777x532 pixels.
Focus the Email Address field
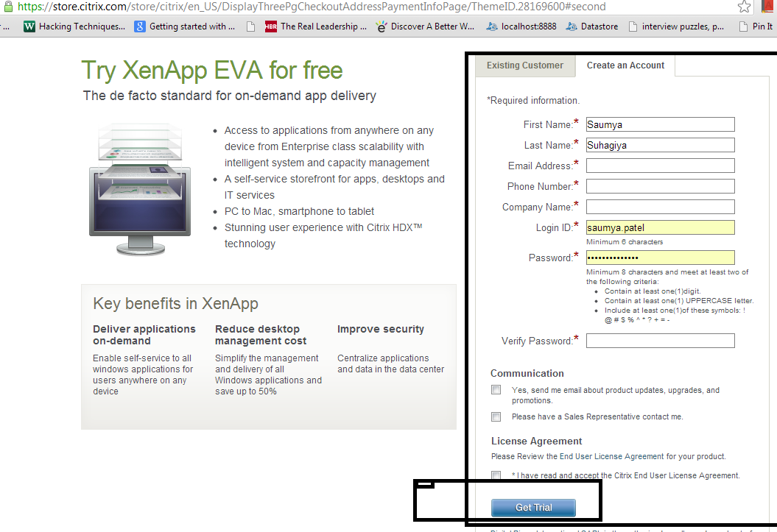click(660, 166)
